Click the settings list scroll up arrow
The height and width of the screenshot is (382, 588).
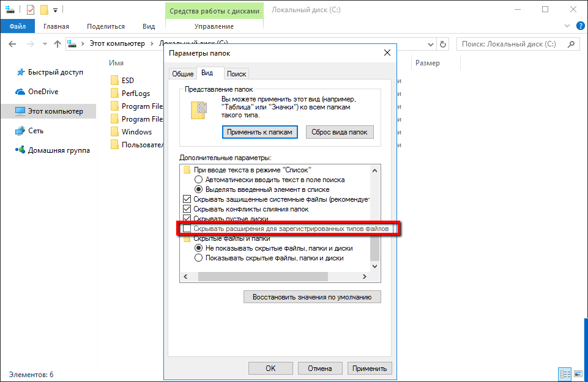(x=374, y=171)
